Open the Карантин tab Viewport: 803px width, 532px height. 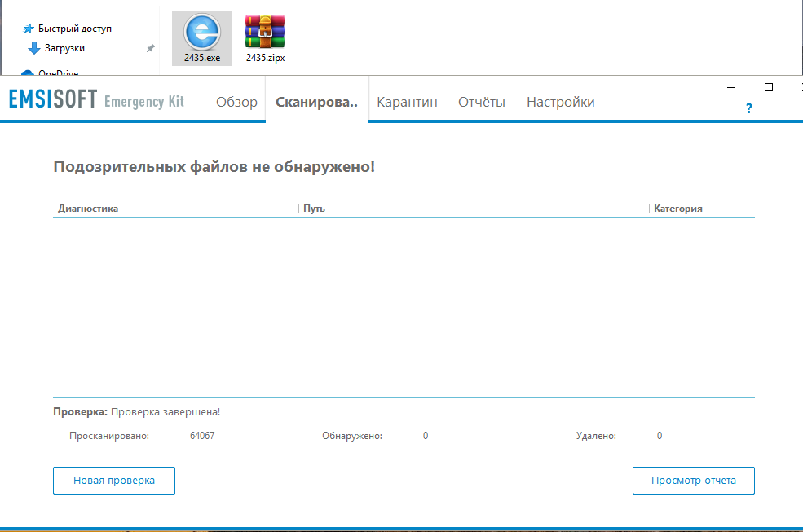(407, 102)
